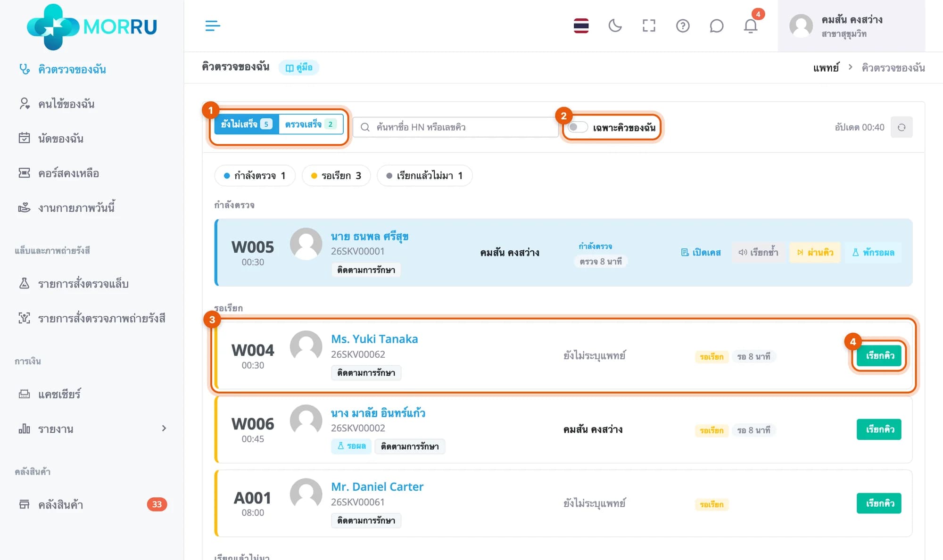Select the ยังไม่เสร็จ tab
Image resolution: width=943 pixels, height=560 pixels.
pyautogui.click(x=247, y=124)
